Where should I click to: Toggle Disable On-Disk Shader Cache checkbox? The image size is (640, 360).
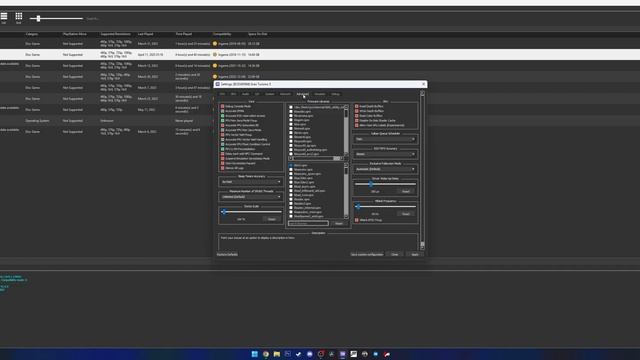pos(357,121)
